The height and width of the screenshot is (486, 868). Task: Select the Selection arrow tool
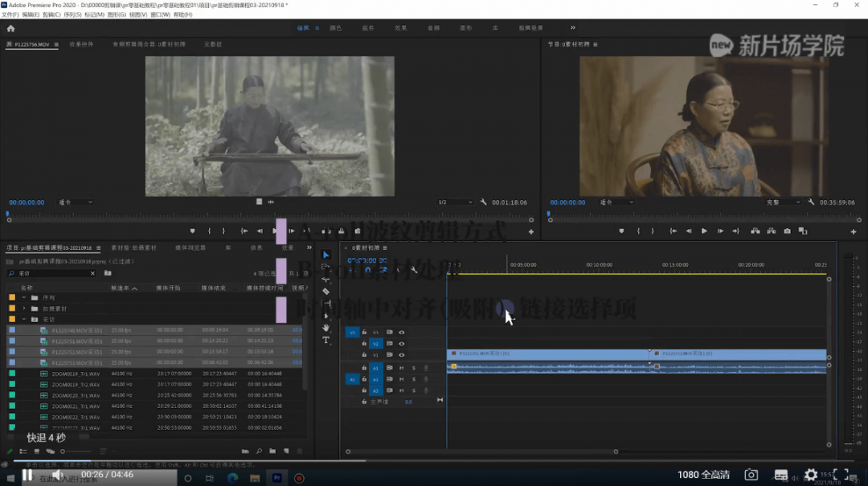326,255
